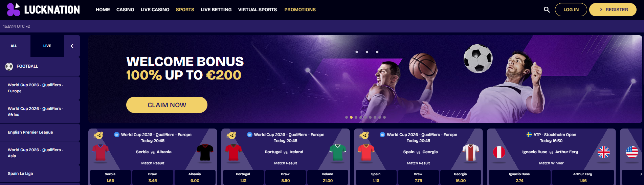Click Ireland's green jersey icon
The image size is (644, 185).
point(338,152)
